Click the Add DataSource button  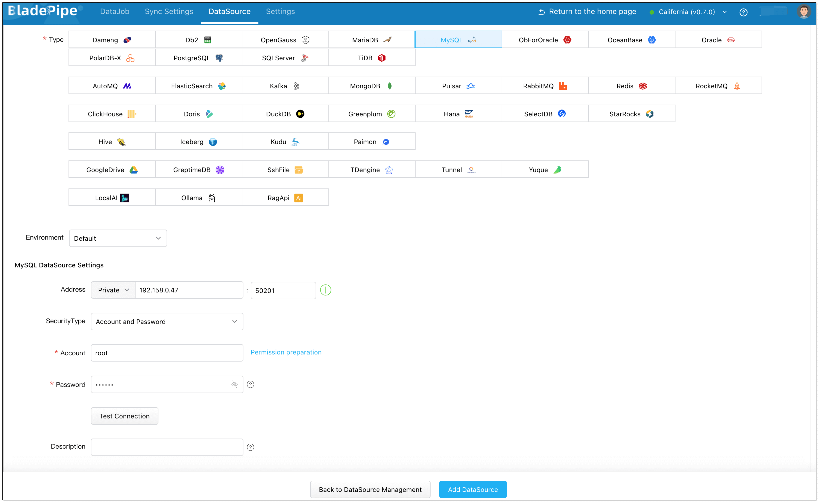(472, 489)
